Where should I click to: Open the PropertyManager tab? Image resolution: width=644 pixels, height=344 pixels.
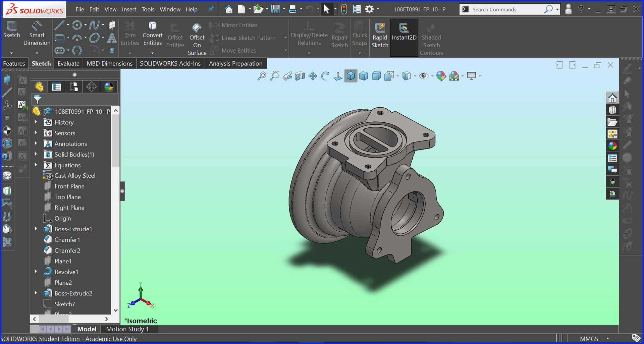57,87
